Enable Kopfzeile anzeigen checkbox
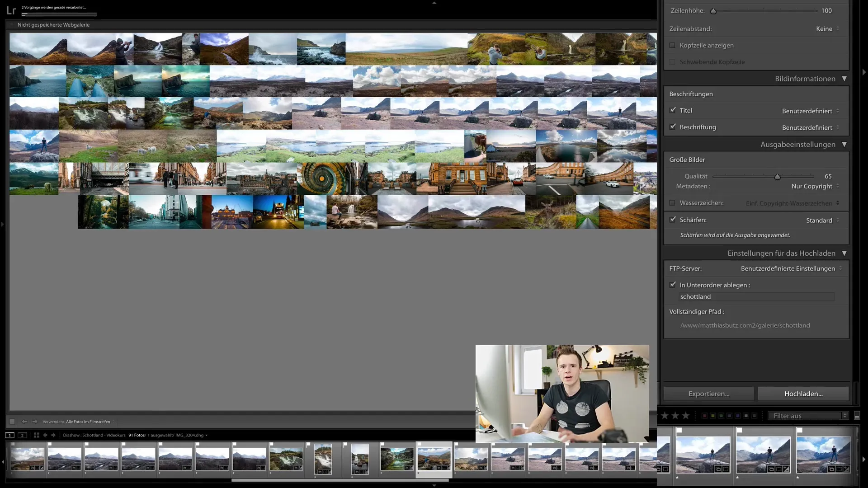This screenshot has height=488, width=868. click(672, 45)
